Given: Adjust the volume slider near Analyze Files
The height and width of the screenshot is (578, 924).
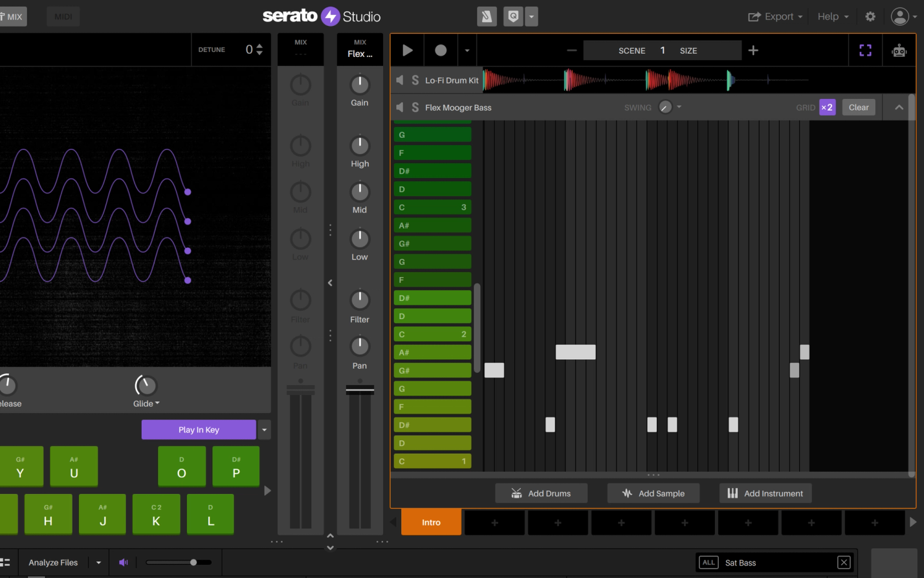Looking at the screenshot, I should (192, 562).
